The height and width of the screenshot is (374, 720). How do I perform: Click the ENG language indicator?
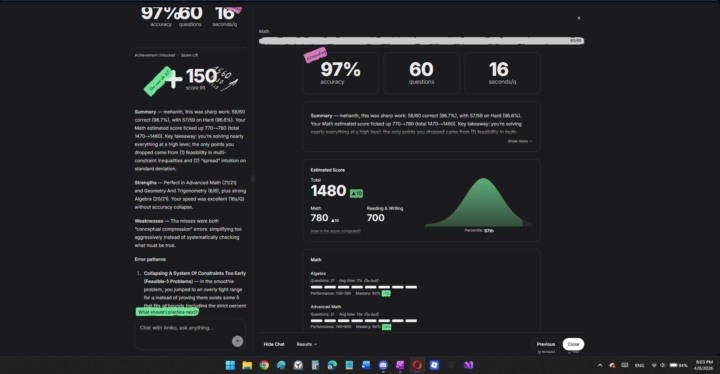coord(639,365)
